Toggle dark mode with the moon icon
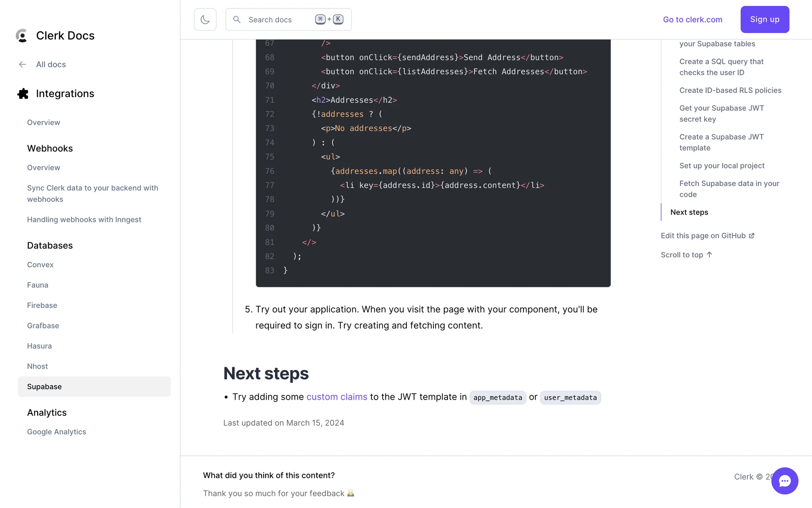Screen dimensions: 812x508 [x=205, y=19]
